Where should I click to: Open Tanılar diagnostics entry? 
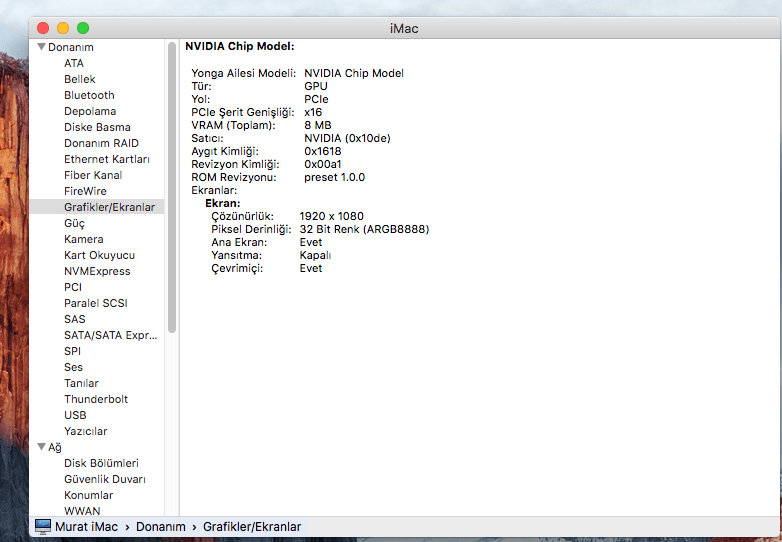81,383
